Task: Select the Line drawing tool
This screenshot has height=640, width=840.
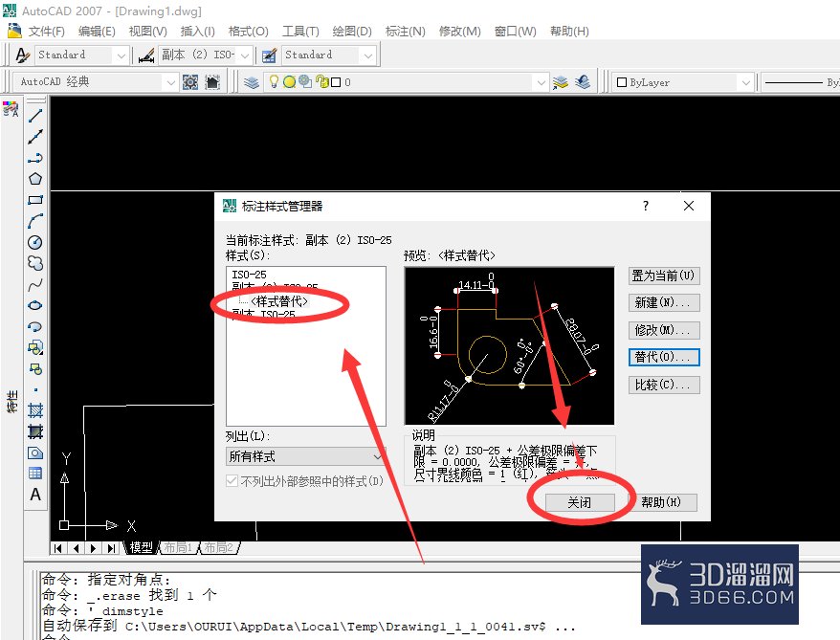Action: [x=35, y=115]
